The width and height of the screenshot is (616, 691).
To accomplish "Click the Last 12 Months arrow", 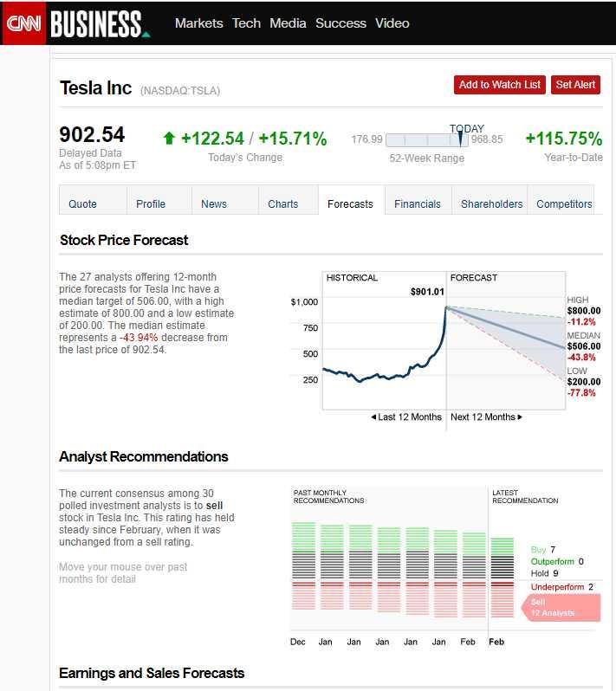I will click(373, 417).
